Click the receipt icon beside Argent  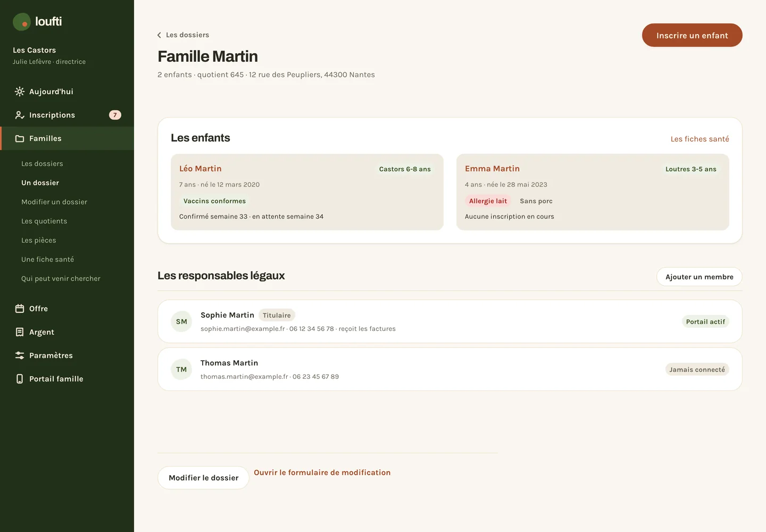(x=20, y=332)
